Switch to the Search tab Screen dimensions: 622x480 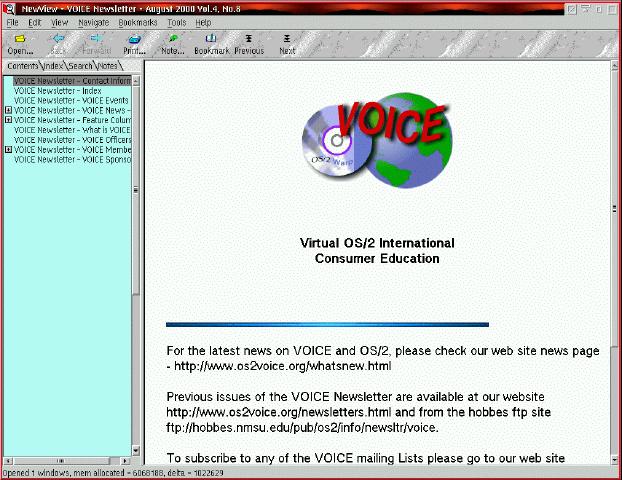click(80, 66)
